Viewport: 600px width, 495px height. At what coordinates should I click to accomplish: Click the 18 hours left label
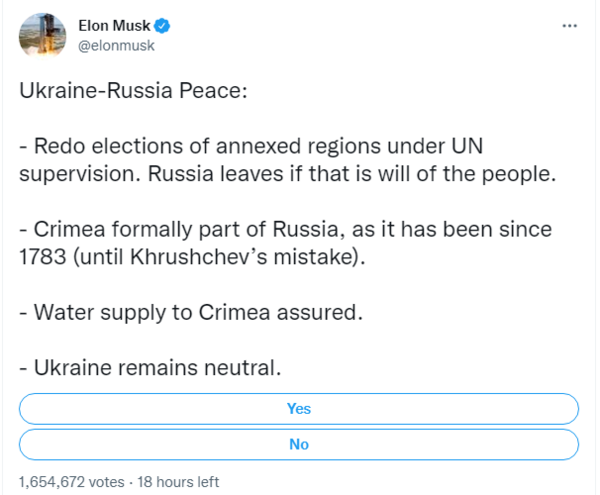click(178, 482)
